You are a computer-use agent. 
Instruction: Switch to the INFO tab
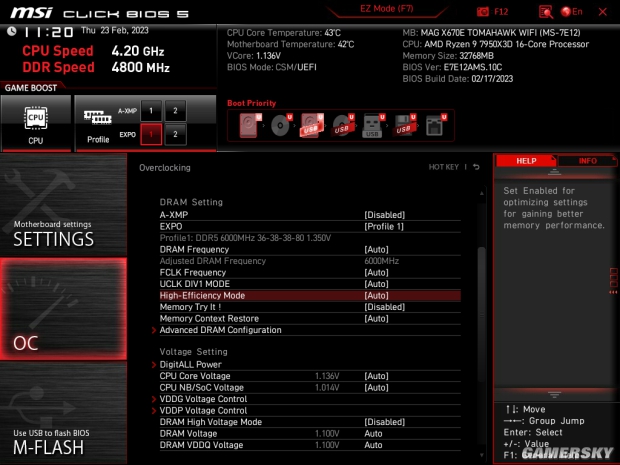click(x=587, y=161)
